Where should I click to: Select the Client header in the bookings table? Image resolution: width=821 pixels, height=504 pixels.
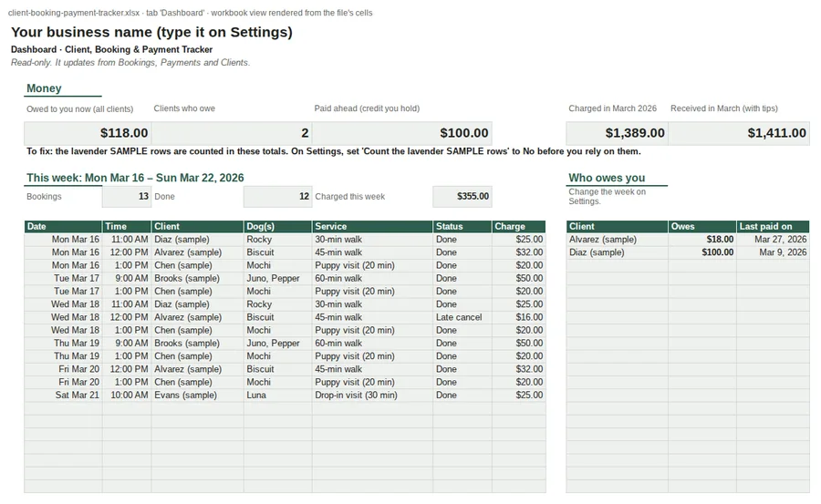pyautogui.click(x=197, y=227)
